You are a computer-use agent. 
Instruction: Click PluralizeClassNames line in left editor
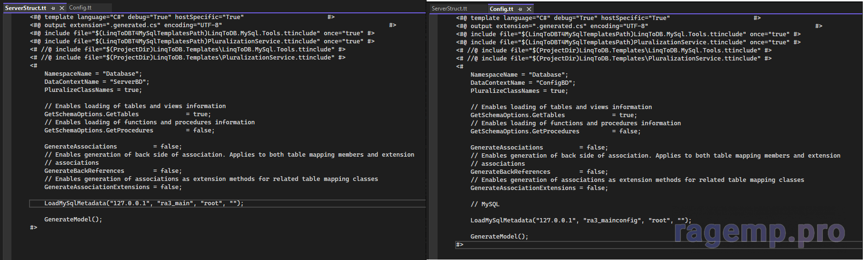(x=93, y=90)
